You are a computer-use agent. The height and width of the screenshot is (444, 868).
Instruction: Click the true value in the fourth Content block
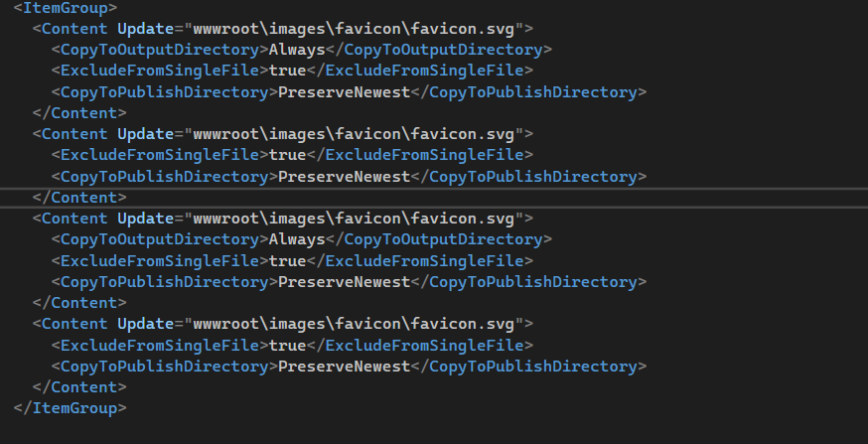[x=288, y=345]
